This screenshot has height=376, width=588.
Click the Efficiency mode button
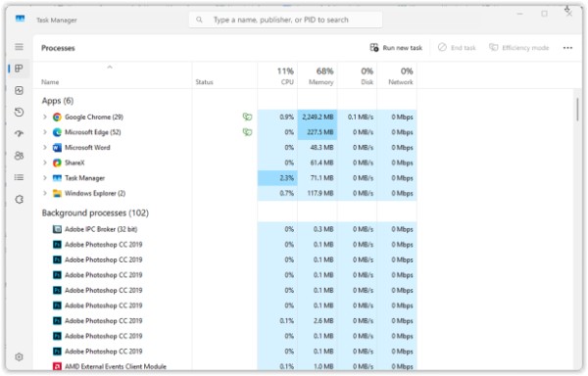point(519,48)
